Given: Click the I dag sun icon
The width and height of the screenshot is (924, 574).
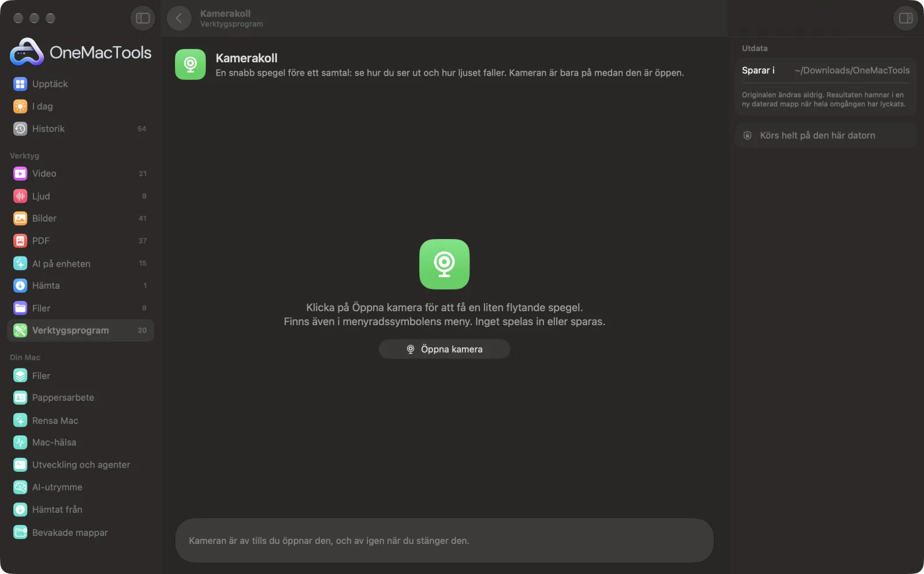Looking at the screenshot, I should (20, 106).
